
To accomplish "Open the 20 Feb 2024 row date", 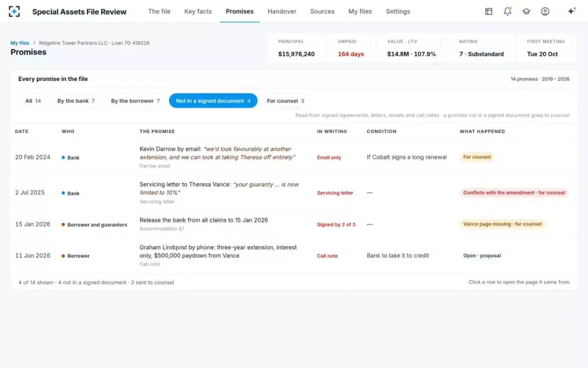I will click(33, 157).
